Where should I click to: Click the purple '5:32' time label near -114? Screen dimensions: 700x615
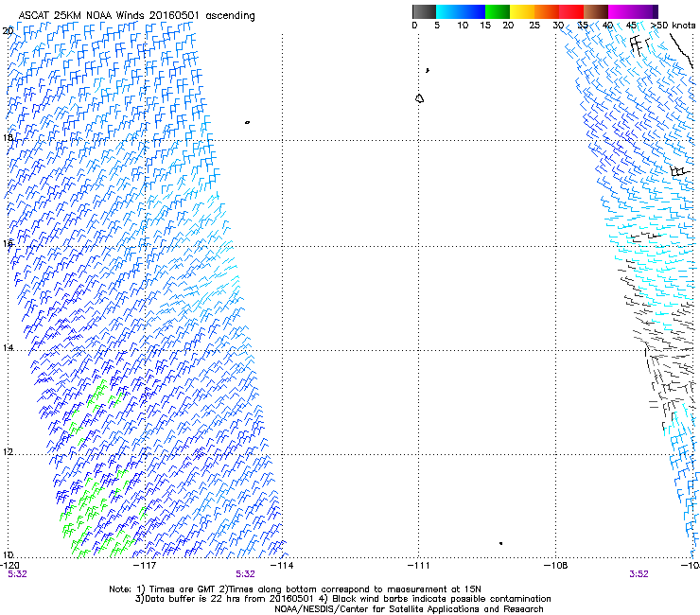pos(246,574)
